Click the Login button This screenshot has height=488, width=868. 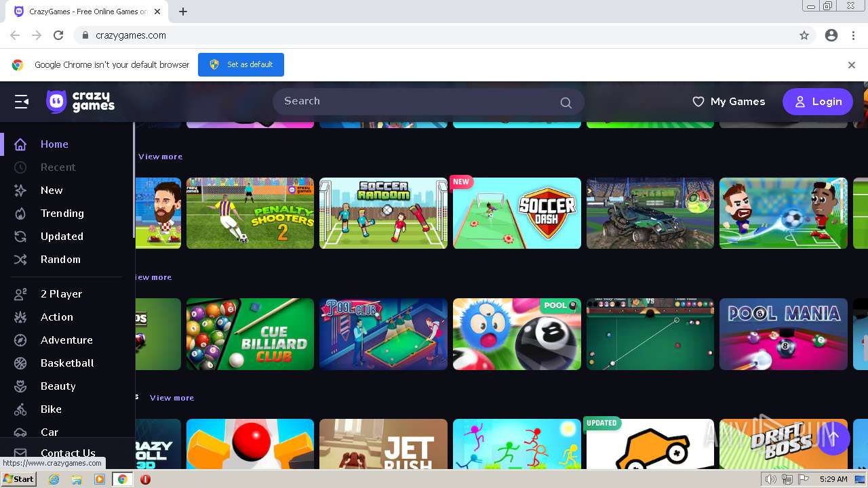coord(818,102)
